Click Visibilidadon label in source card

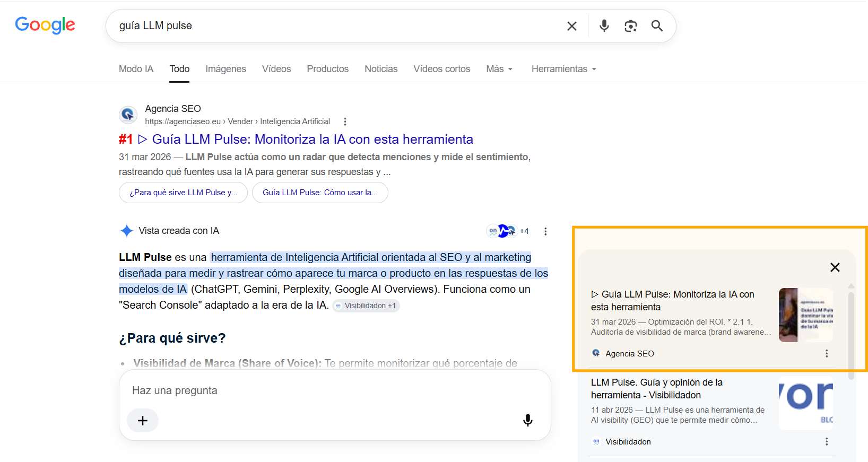[x=628, y=441]
